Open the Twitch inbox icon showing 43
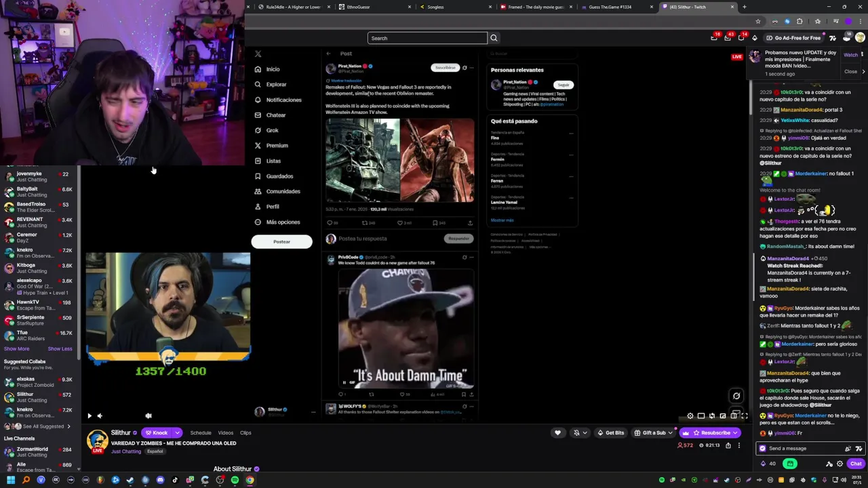 click(x=728, y=38)
